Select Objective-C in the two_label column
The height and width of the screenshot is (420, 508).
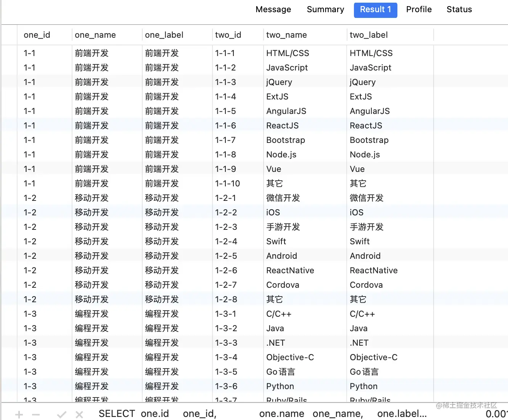coord(373,357)
